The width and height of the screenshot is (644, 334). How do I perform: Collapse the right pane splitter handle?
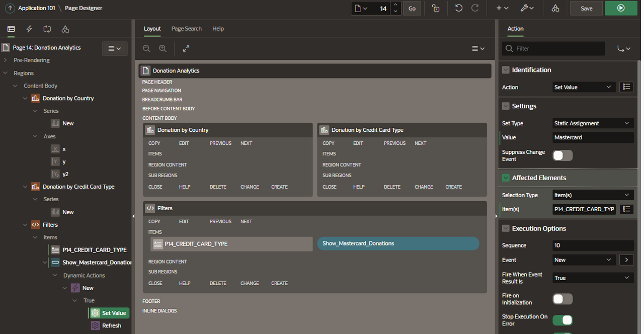tap(496, 216)
